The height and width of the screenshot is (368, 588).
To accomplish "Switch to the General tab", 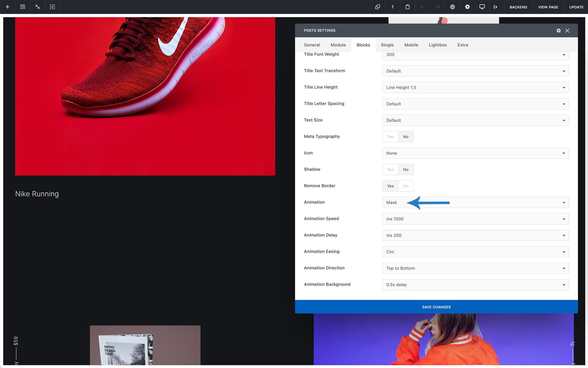I will [312, 45].
